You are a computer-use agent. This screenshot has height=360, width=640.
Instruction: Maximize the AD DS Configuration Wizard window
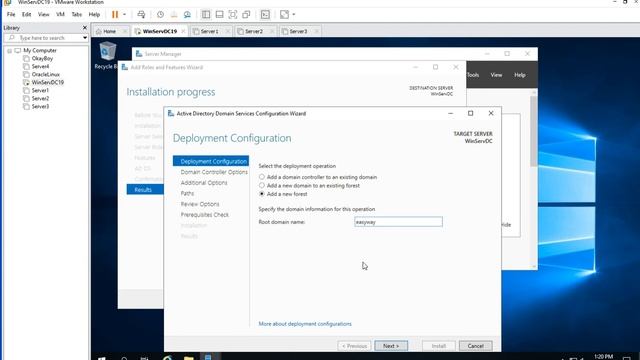pos(471,113)
